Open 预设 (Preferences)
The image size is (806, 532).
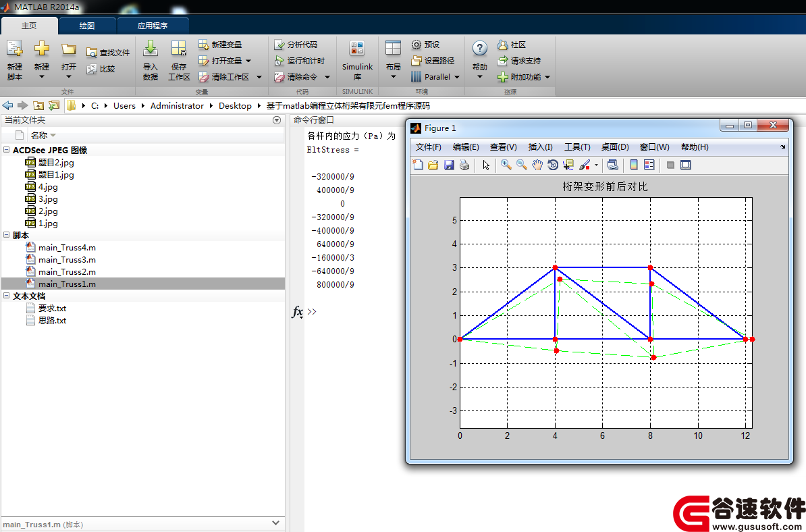[425, 45]
